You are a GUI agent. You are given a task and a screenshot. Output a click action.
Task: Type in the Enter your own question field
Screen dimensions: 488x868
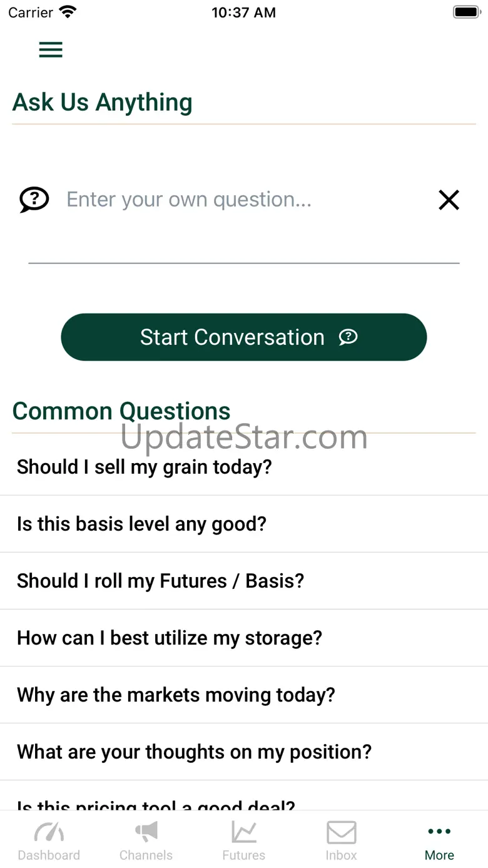click(244, 200)
